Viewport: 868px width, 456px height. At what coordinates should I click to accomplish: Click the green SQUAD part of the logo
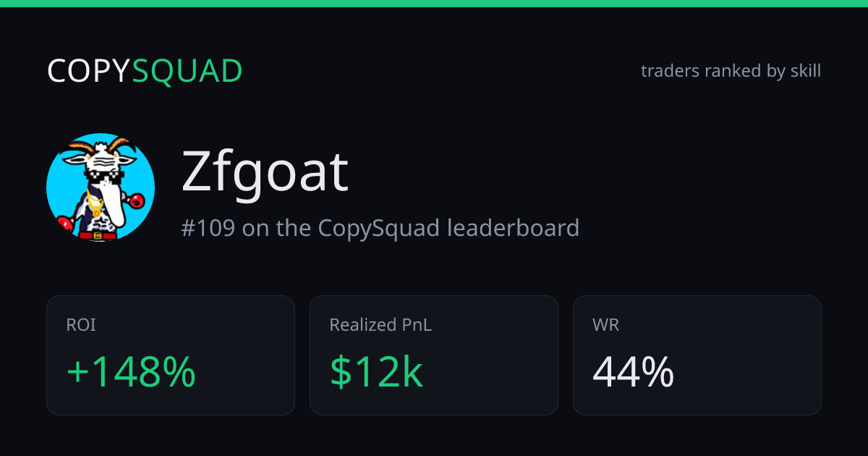pyautogui.click(x=187, y=71)
